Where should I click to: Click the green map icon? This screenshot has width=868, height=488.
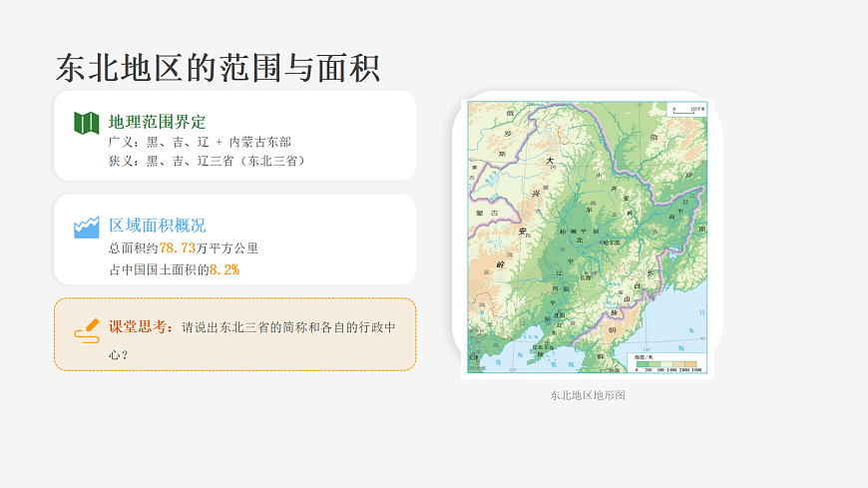(x=87, y=123)
